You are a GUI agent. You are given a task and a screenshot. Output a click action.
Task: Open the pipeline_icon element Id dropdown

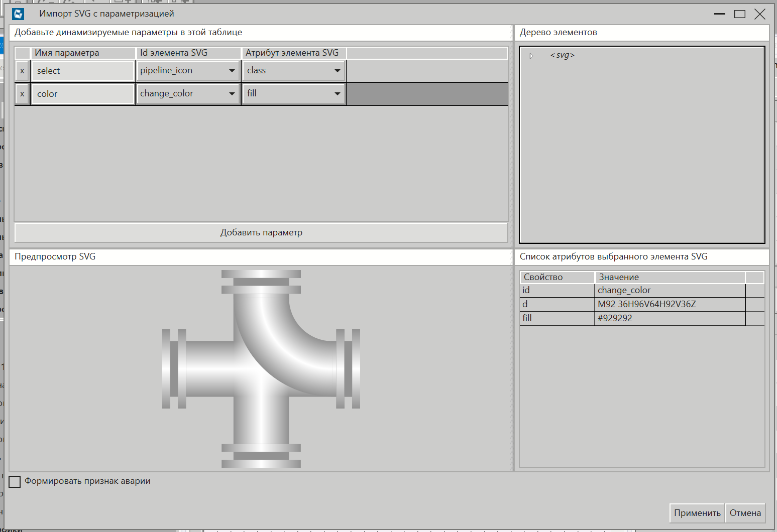tap(232, 71)
